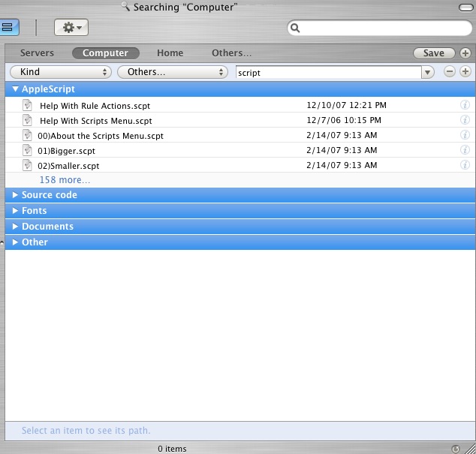Click the script text field

tap(328, 73)
